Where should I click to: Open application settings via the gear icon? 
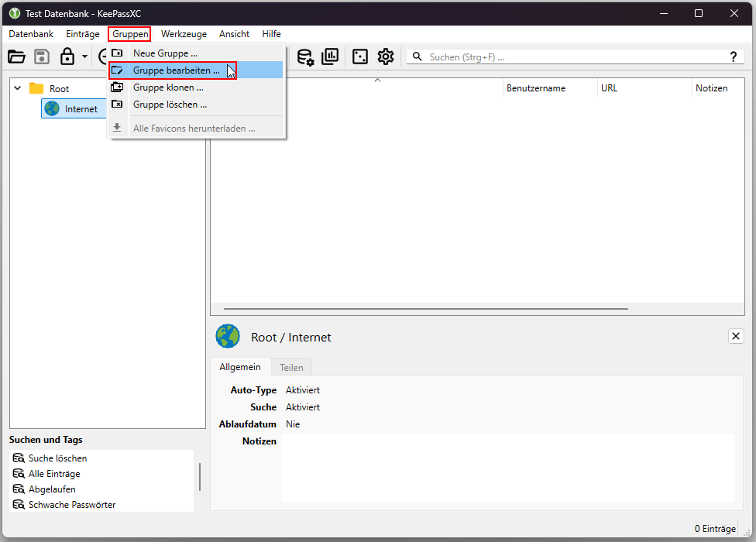tap(386, 57)
